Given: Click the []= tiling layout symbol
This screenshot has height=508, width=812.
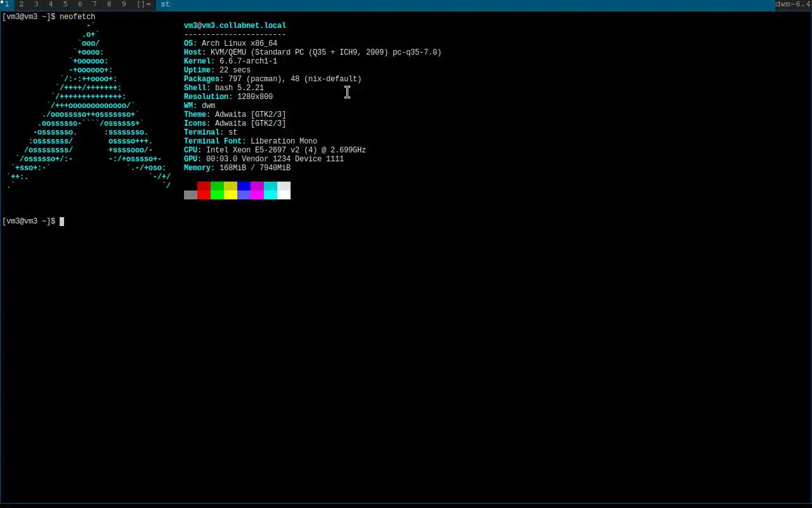Looking at the screenshot, I should 143,4.
